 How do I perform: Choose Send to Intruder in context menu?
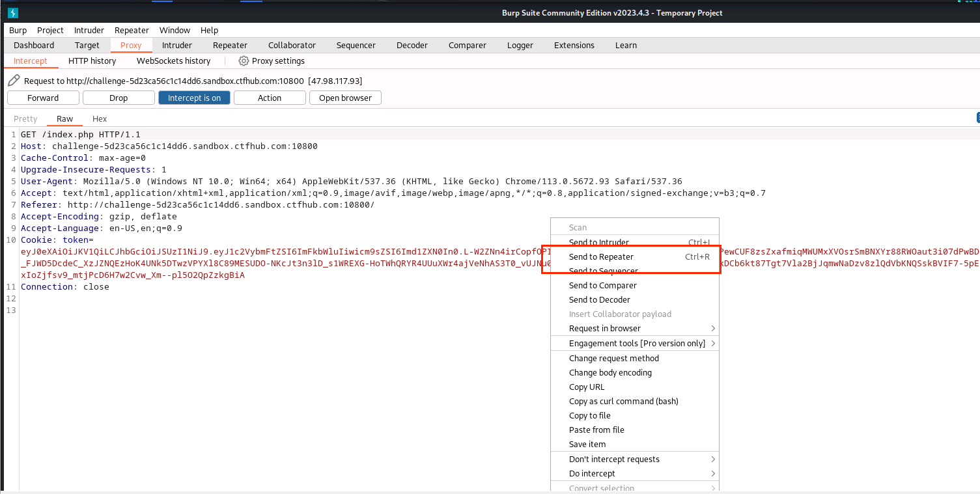click(x=635, y=242)
